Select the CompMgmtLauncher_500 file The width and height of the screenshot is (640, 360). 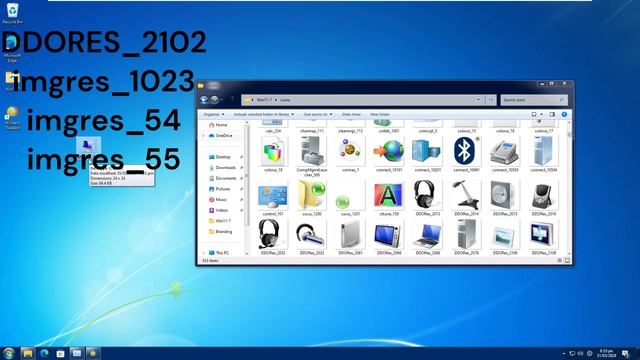pos(311,156)
